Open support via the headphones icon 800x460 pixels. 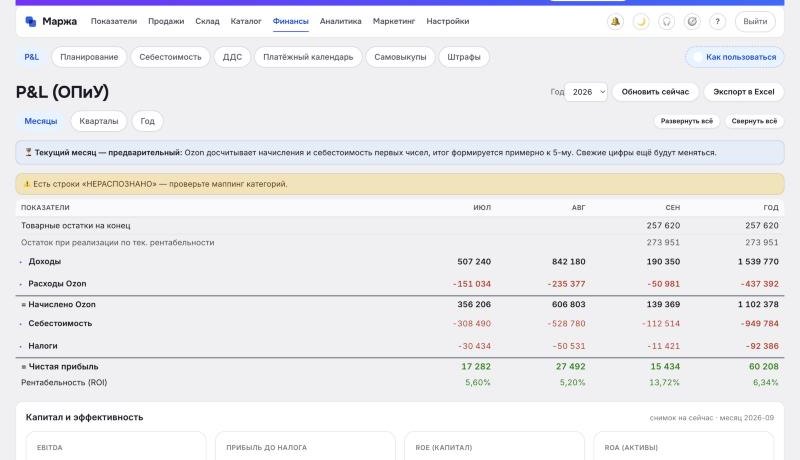click(x=666, y=21)
